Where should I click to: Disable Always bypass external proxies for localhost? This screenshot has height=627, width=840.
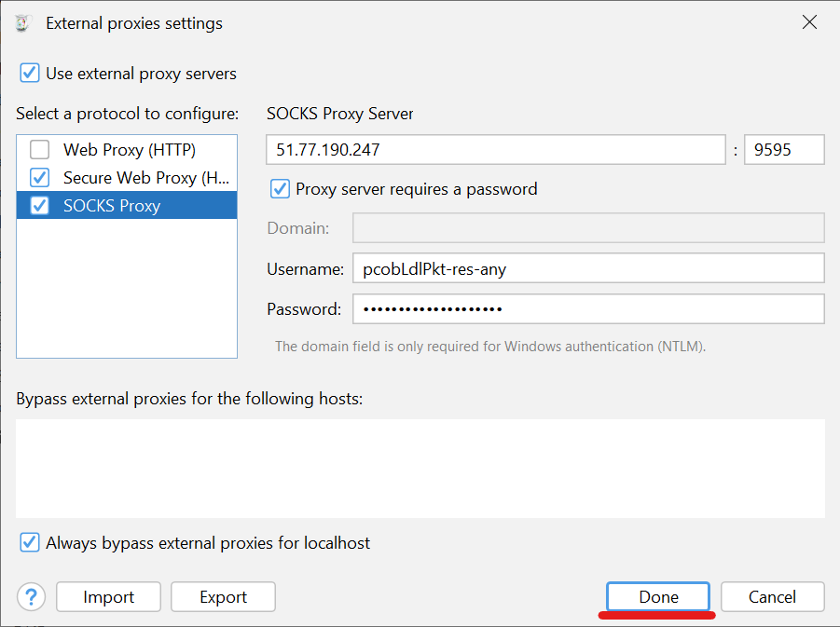click(x=30, y=542)
